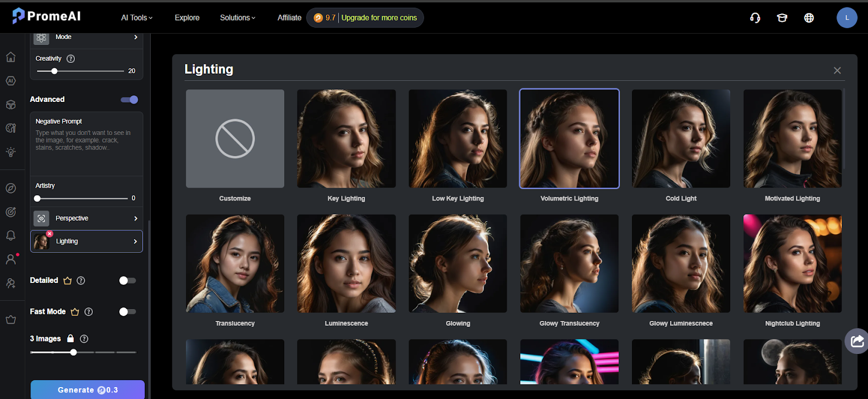Close the Lighting dialog

837,70
